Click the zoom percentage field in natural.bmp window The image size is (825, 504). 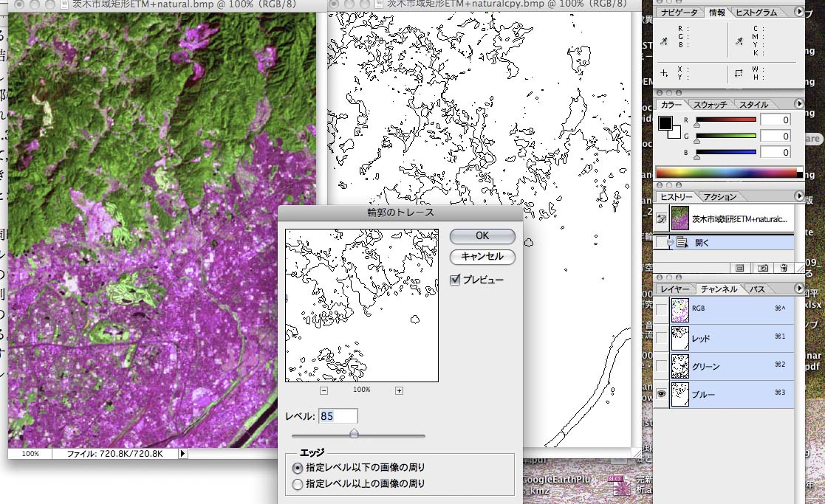[30, 454]
